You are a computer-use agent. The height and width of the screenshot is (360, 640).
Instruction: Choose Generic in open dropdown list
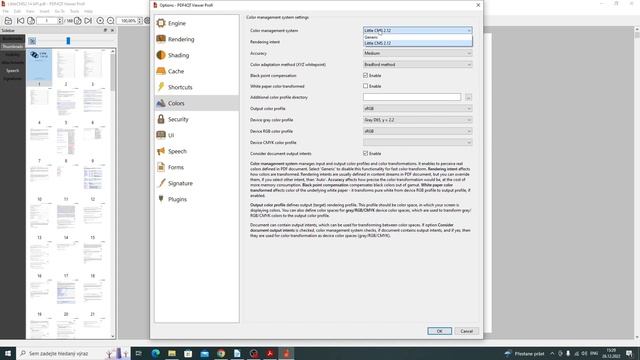click(x=418, y=37)
